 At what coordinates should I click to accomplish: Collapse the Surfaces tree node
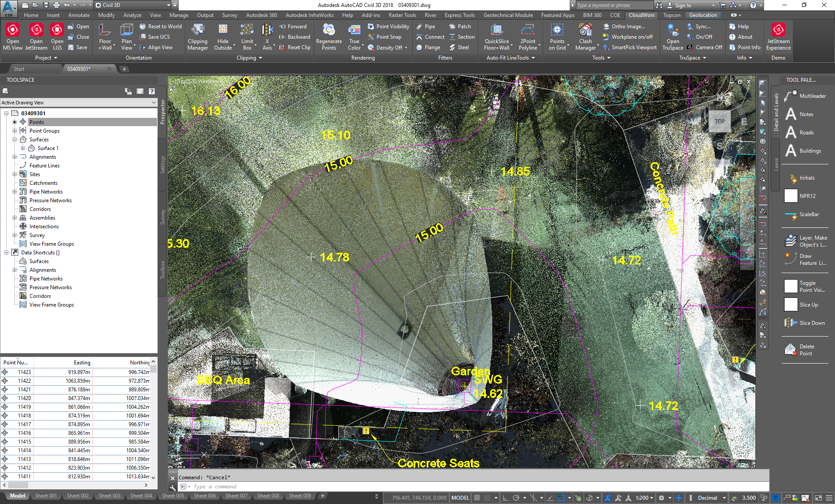[x=14, y=139]
